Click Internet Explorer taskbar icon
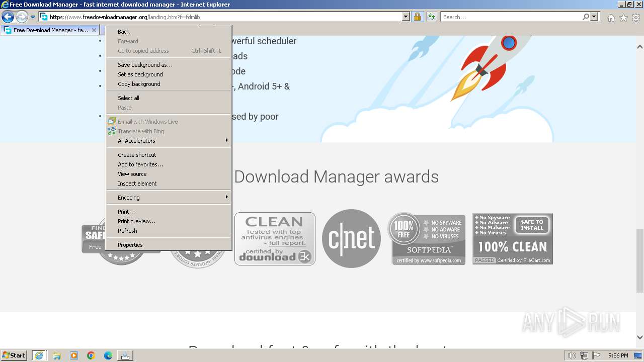The height and width of the screenshot is (362, 644). (39, 355)
